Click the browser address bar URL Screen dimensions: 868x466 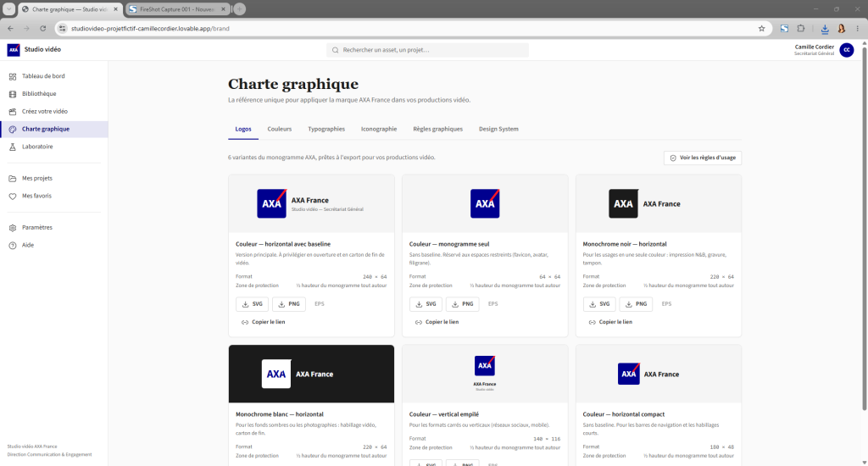(x=150, y=28)
